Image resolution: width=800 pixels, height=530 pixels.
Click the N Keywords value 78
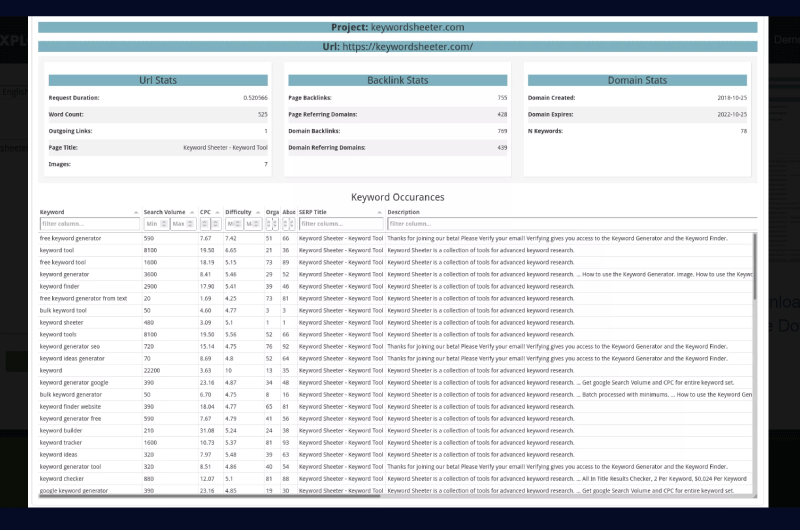pos(744,131)
